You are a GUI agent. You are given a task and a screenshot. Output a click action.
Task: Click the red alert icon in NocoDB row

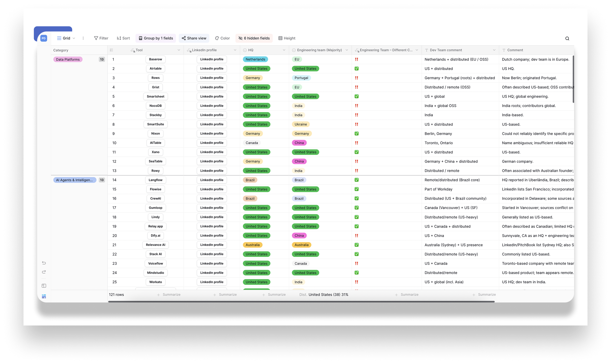pyautogui.click(x=356, y=106)
